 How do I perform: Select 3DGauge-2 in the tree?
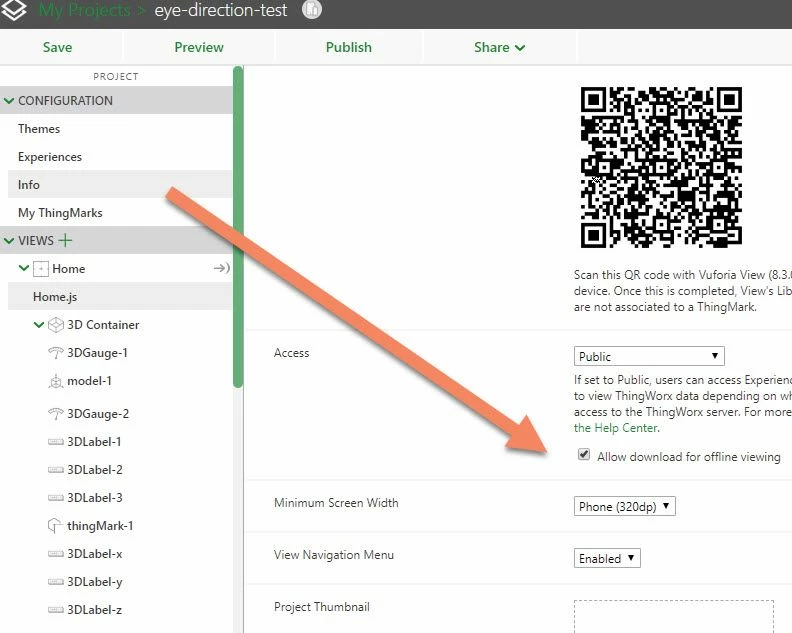98,414
